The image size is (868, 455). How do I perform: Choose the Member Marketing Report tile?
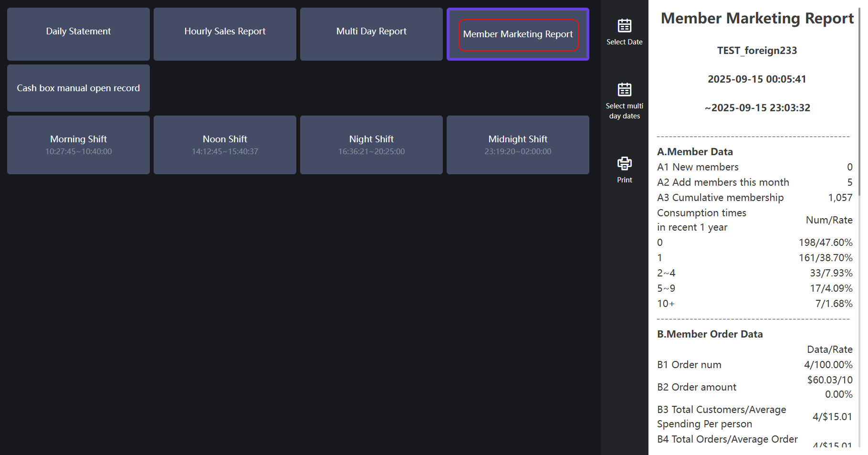click(x=518, y=34)
